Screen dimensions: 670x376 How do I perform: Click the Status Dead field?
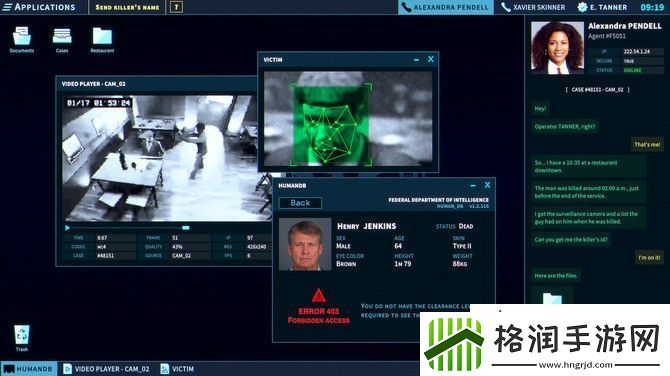pos(454,226)
